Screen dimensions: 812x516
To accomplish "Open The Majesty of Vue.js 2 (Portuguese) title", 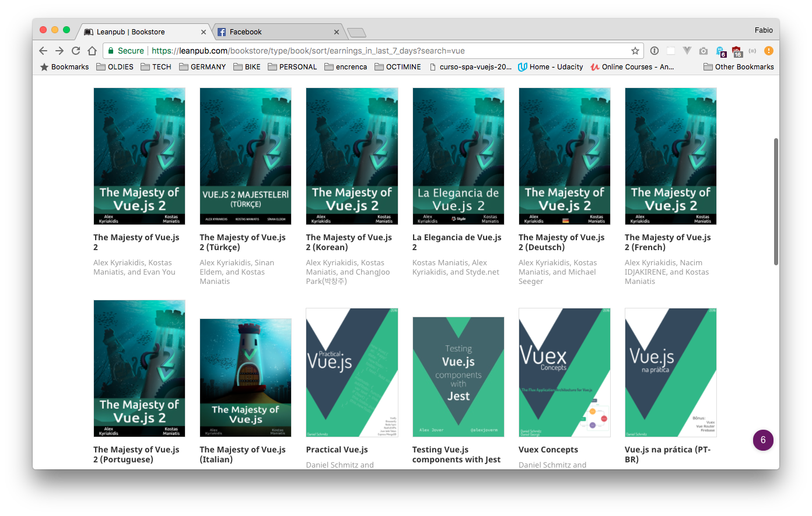I will click(x=136, y=454).
